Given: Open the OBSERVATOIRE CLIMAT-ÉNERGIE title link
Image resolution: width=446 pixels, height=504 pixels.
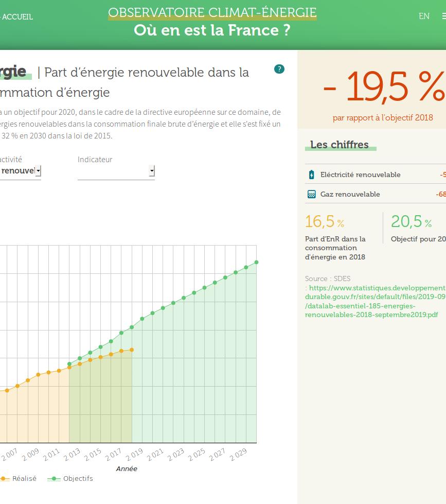Looking at the screenshot, I should coord(212,13).
